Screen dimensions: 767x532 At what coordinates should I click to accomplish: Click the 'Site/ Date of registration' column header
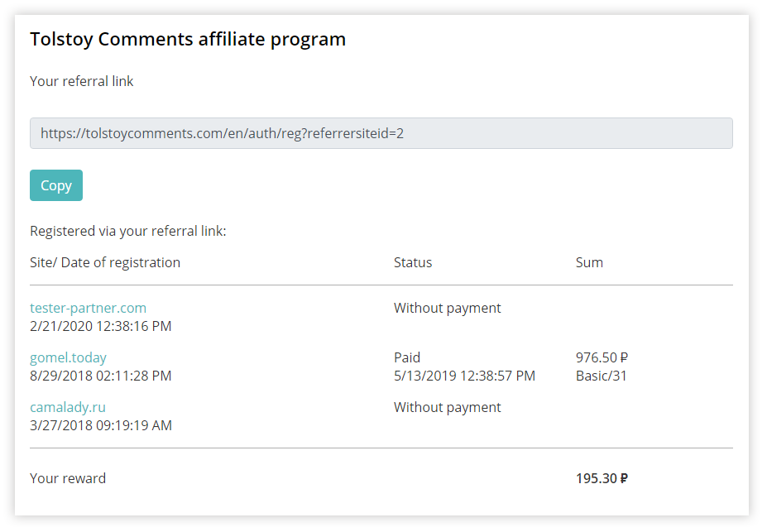(105, 262)
